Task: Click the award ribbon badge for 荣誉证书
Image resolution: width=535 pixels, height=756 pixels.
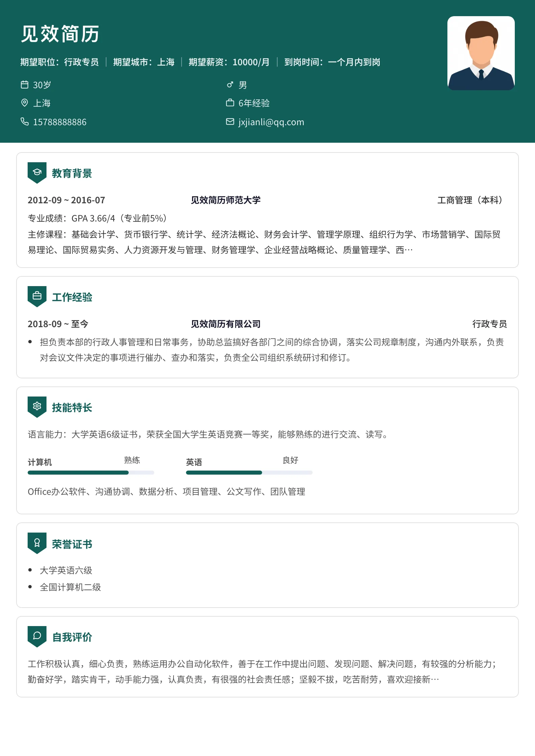Action: pos(37,543)
